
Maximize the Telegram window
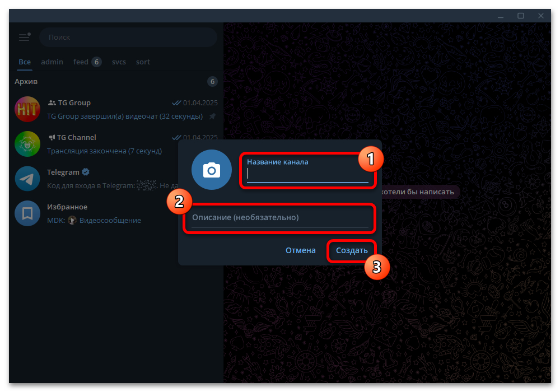521,16
